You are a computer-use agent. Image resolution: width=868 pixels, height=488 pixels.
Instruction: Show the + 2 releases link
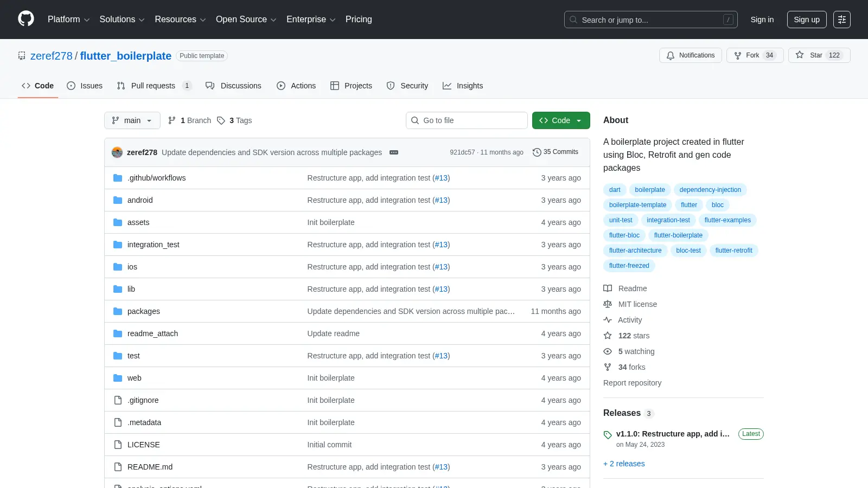coord(624,464)
